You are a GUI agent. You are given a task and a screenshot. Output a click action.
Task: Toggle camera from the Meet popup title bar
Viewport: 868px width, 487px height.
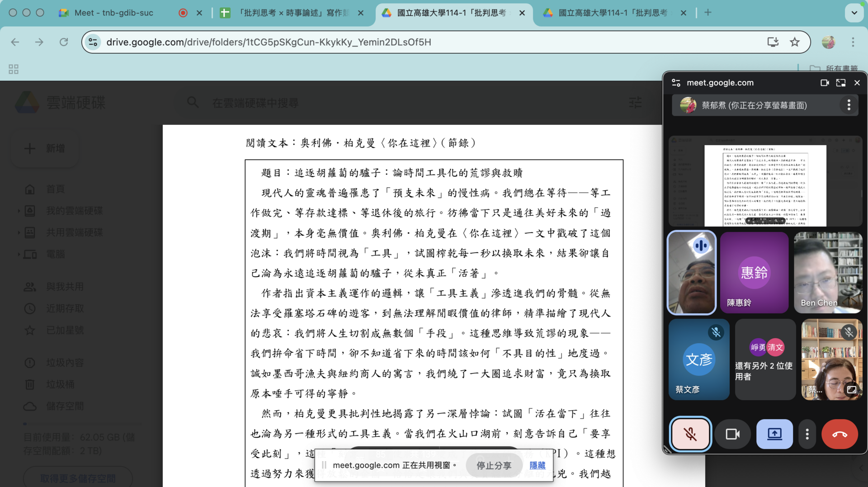coord(825,83)
